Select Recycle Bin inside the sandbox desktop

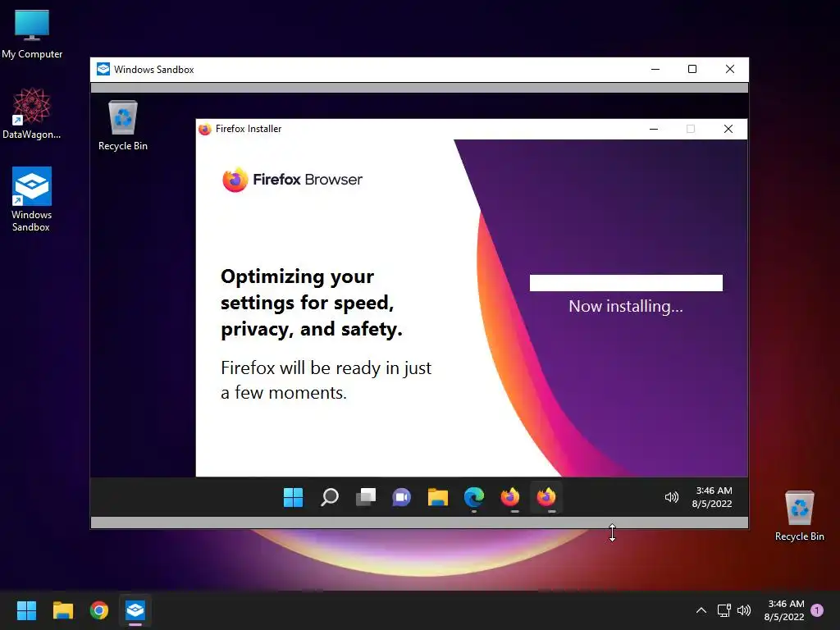tap(123, 126)
